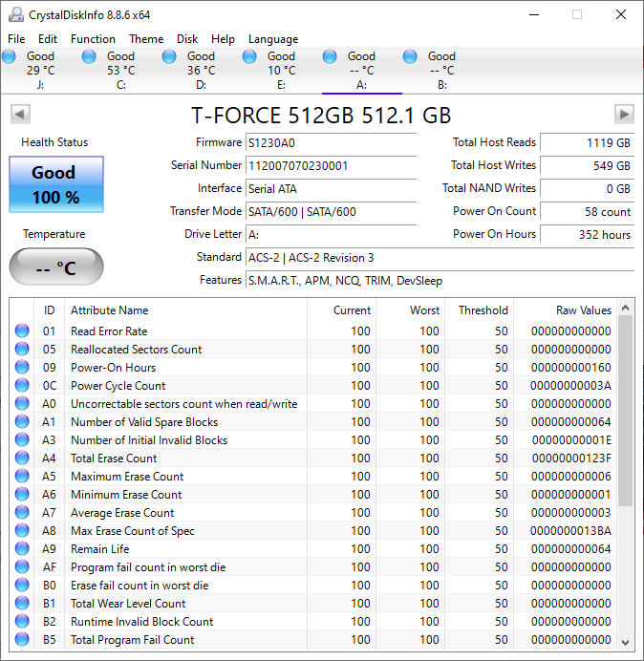Click the ID column header
Screen dimensions: 644x661
coord(50,310)
